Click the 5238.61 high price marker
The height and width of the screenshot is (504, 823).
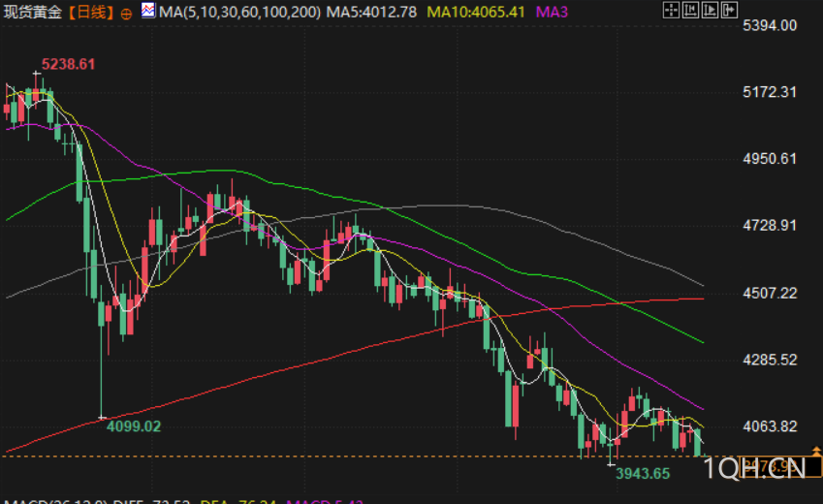[x=68, y=64]
